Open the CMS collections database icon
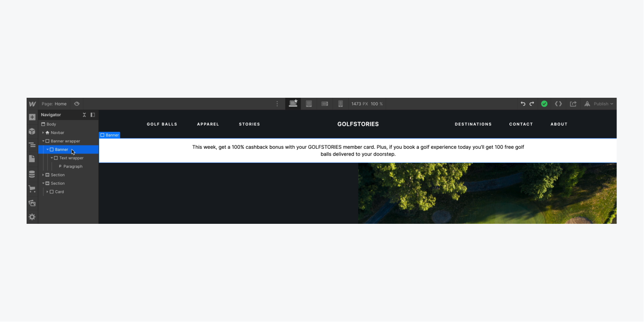644x322 pixels. coord(32,174)
